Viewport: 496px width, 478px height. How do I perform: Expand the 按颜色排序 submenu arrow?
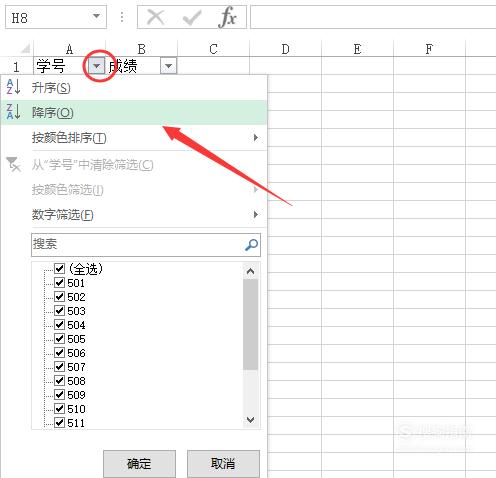[x=256, y=137]
